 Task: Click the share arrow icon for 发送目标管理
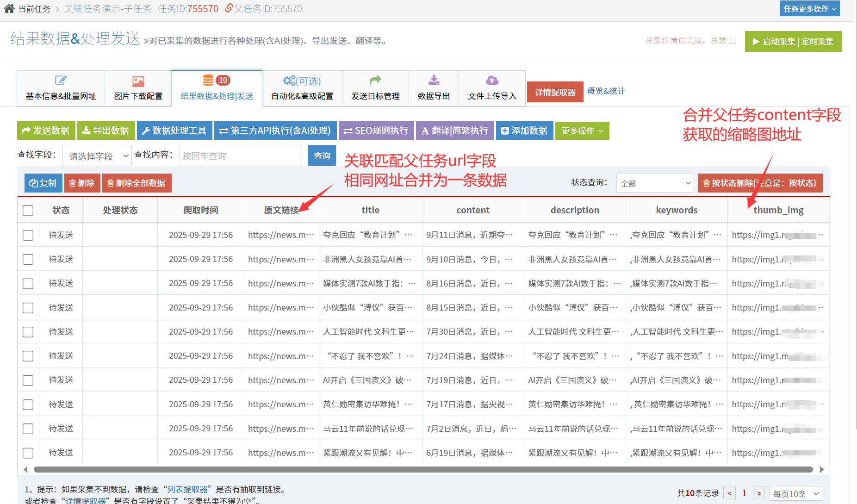(x=375, y=80)
